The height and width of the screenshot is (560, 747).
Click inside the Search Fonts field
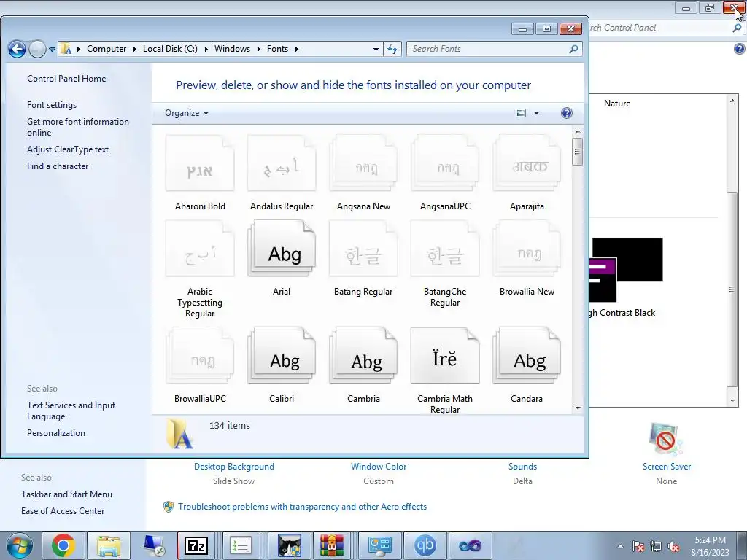click(494, 49)
